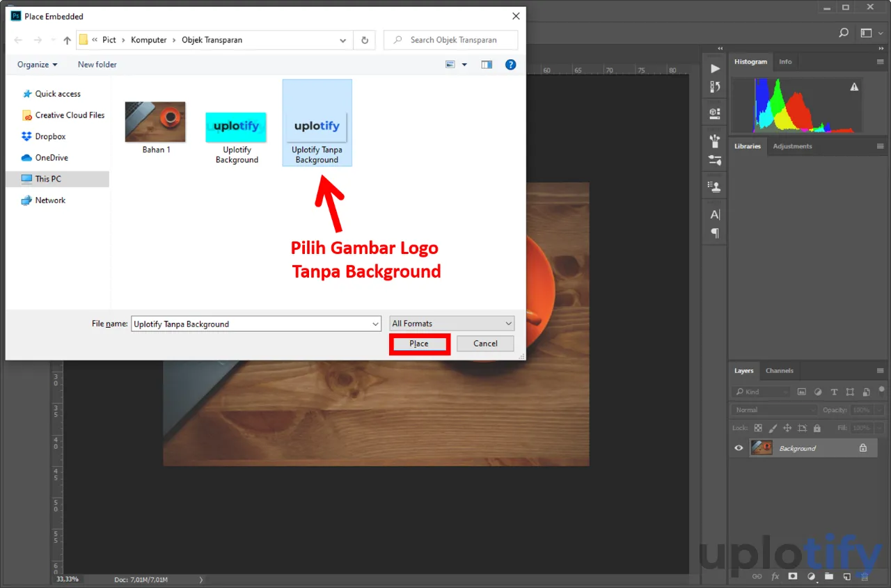Open the History panel icon
This screenshot has height=588, width=891.
[715, 87]
